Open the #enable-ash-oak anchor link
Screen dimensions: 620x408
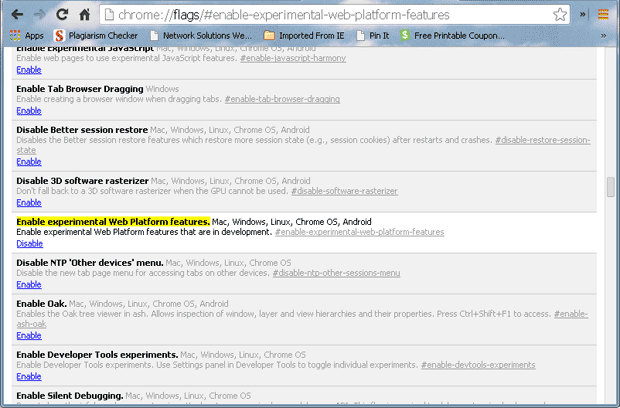pos(571,314)
